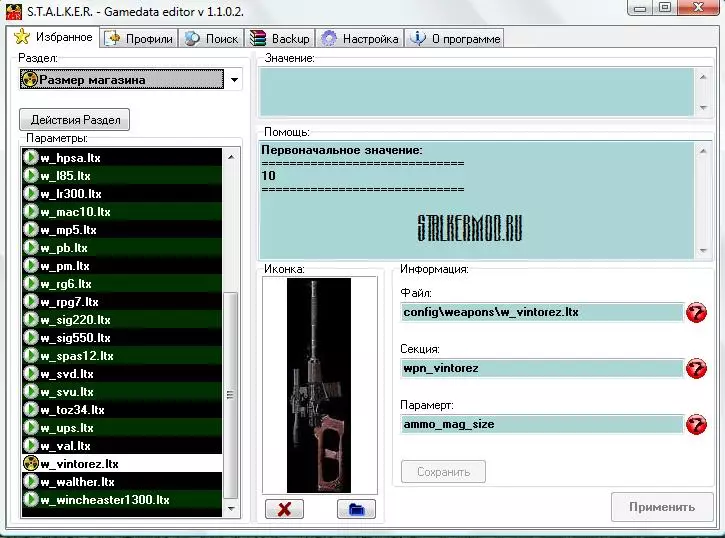Viewport: 725px width, 538px height.
Task: Click the Избранное star icon
Action: pyautogui.click(x=22, y=37)
